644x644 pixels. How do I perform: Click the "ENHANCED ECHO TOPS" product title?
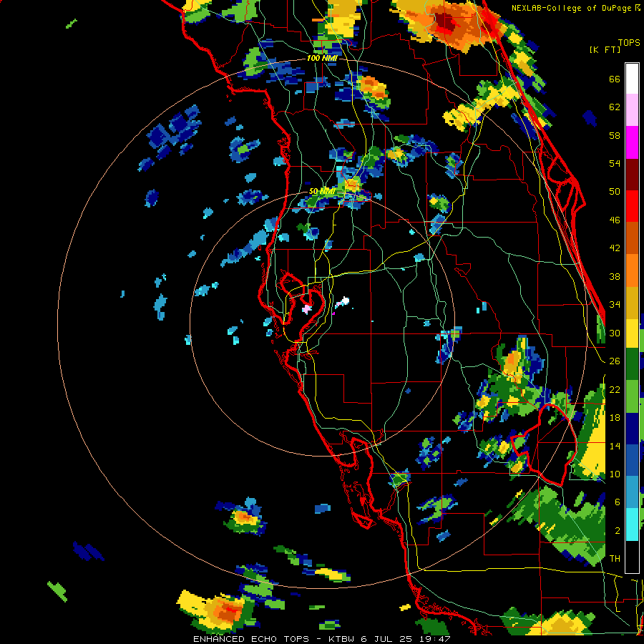click(250, 639)
